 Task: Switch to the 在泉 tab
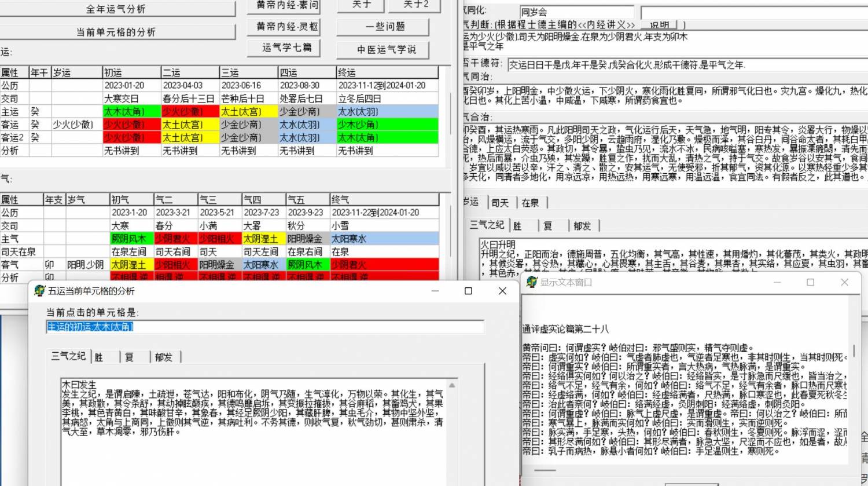click(x=530, y=203)
